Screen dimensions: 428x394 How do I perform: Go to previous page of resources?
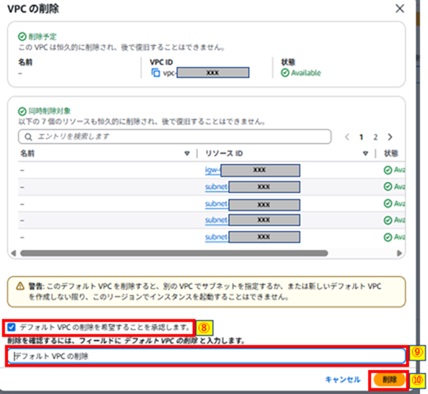coord(347,137)
